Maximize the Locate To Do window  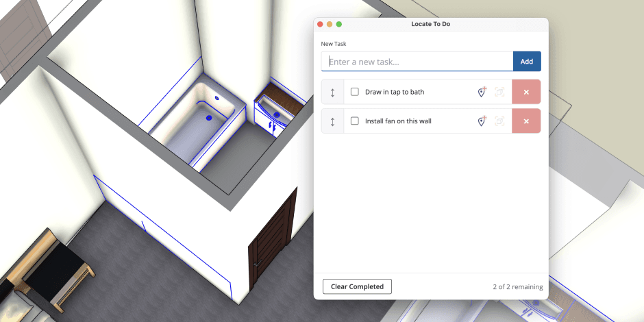tap(339, 24)
